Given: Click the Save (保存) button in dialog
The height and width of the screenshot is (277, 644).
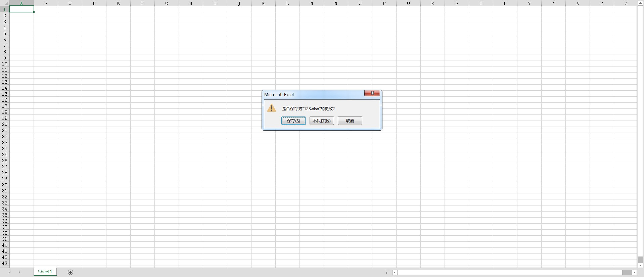Looking at the screenshot, I should 293,121.
